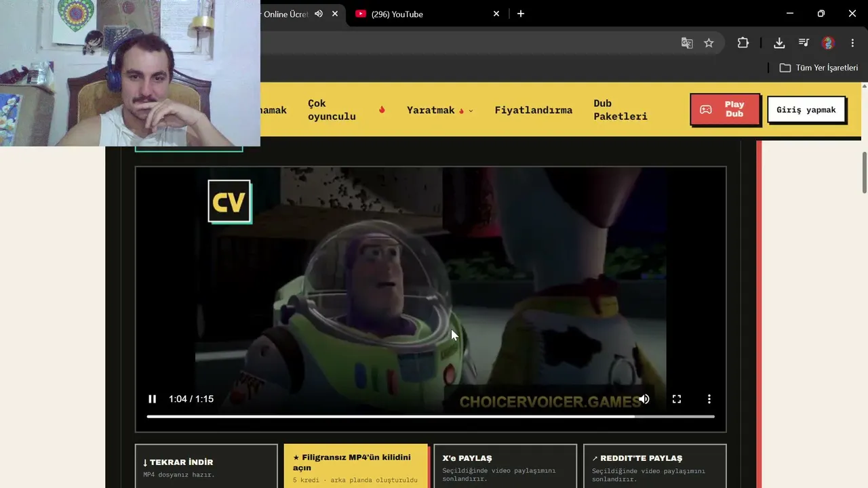Show the Chrome downloads panel
The width and height of the screenshot is (868, 488).
click(779, 43)
